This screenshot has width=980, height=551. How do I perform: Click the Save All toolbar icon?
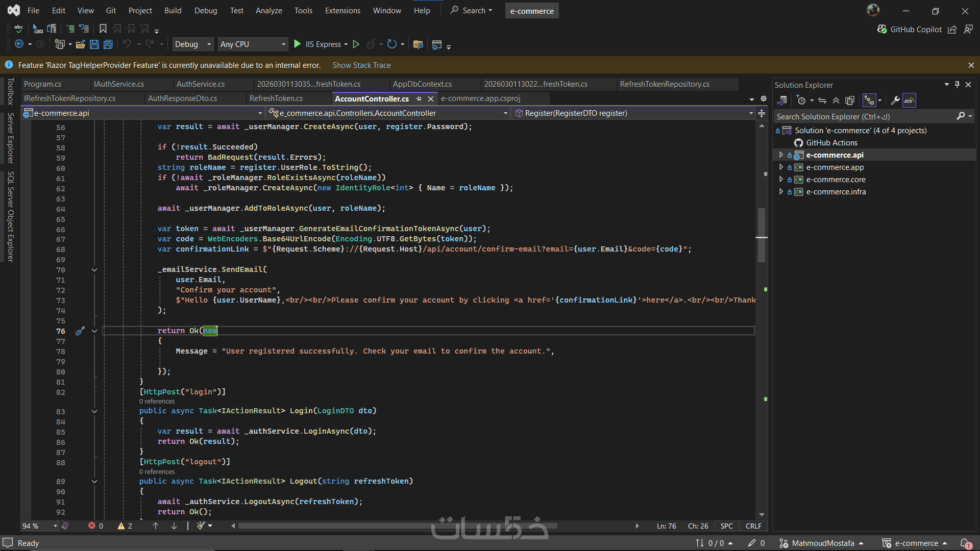[x=108, y=44]
